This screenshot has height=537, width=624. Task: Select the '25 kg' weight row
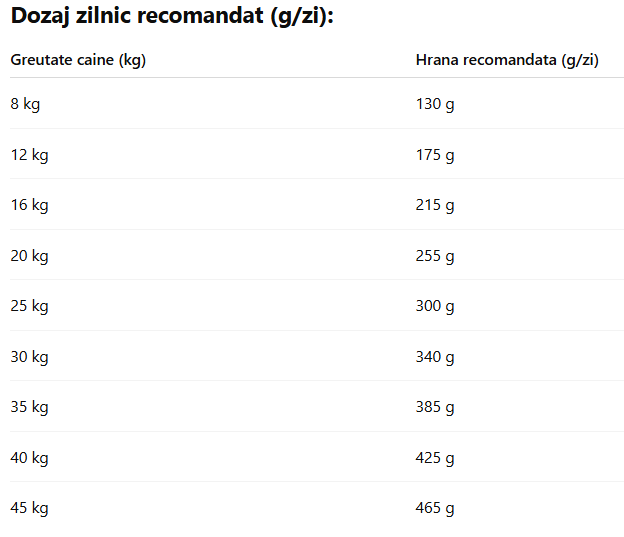[x=29, y=306]
